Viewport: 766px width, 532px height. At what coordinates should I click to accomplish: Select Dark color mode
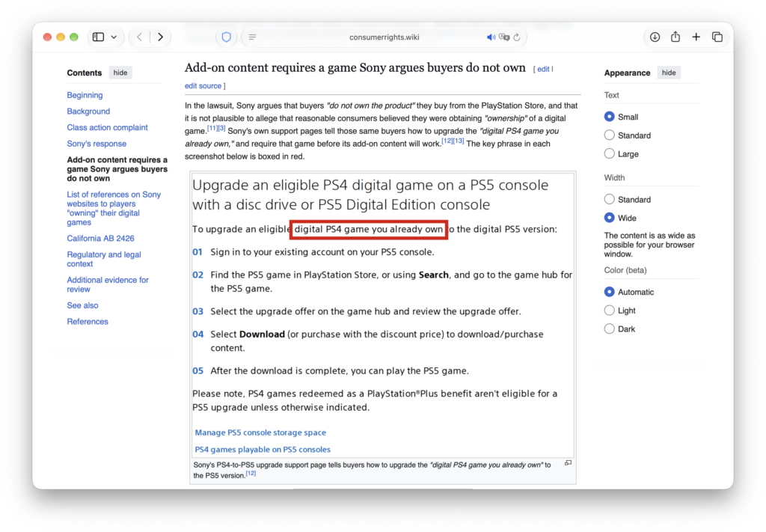(x=609, y=329)
